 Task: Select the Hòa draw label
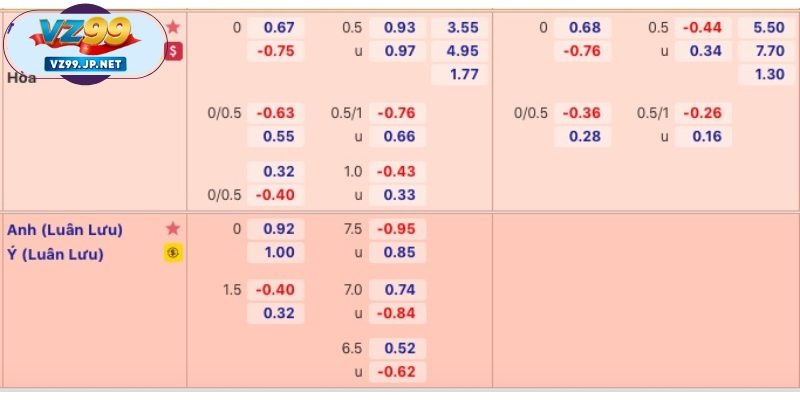[21, 77]
